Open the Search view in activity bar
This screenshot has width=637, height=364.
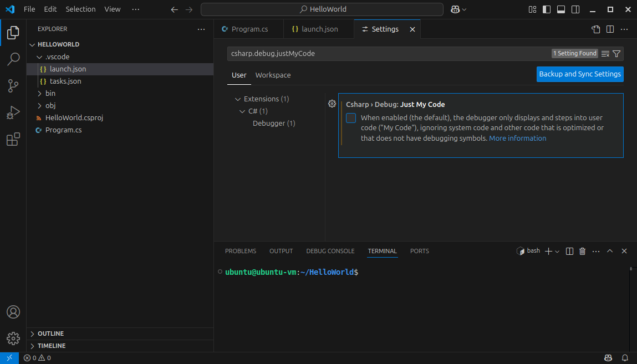pos(13,59)
